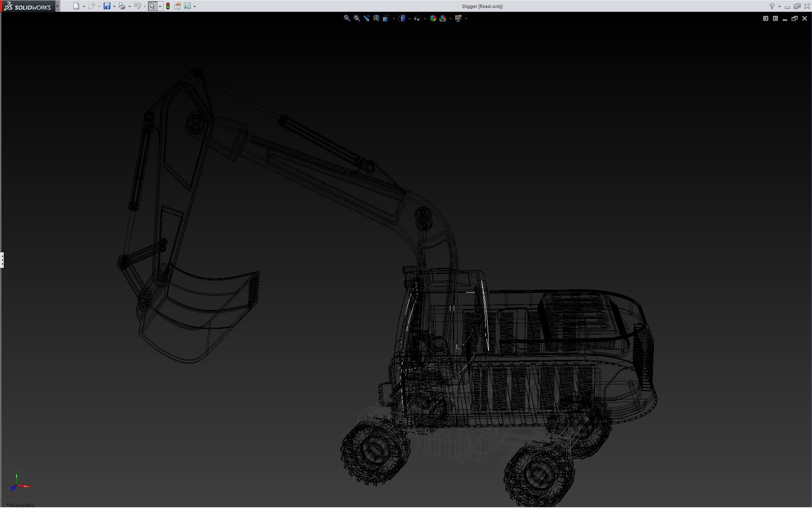Click the Print icon

pos(122,6)
